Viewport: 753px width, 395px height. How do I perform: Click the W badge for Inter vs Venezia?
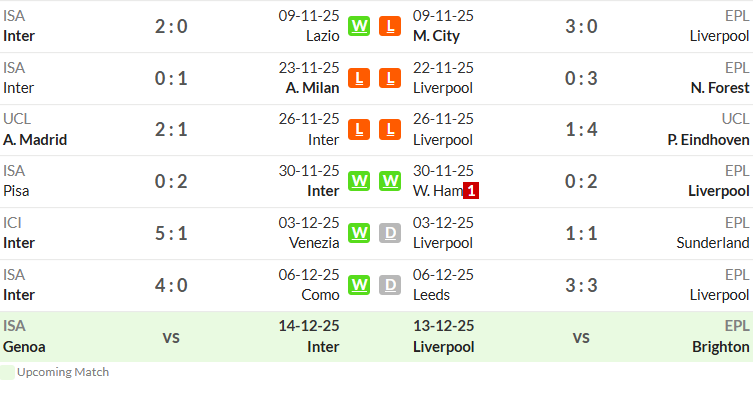tap(359, 233)
